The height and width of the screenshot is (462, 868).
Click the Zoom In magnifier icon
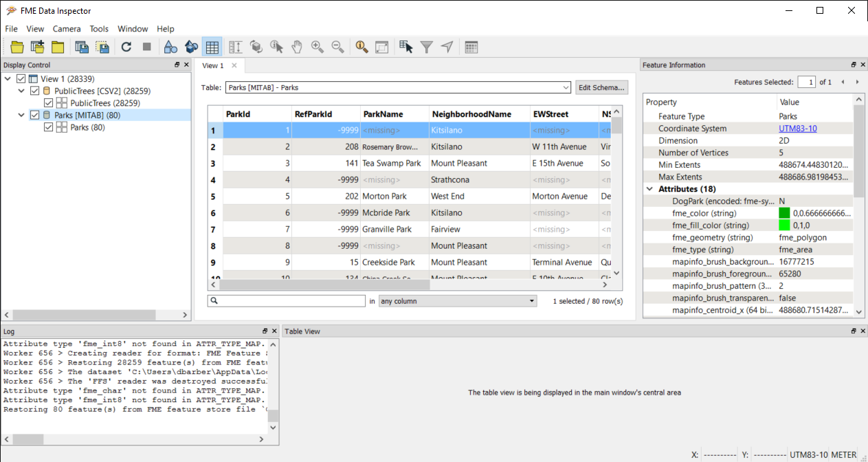[317, 47]
